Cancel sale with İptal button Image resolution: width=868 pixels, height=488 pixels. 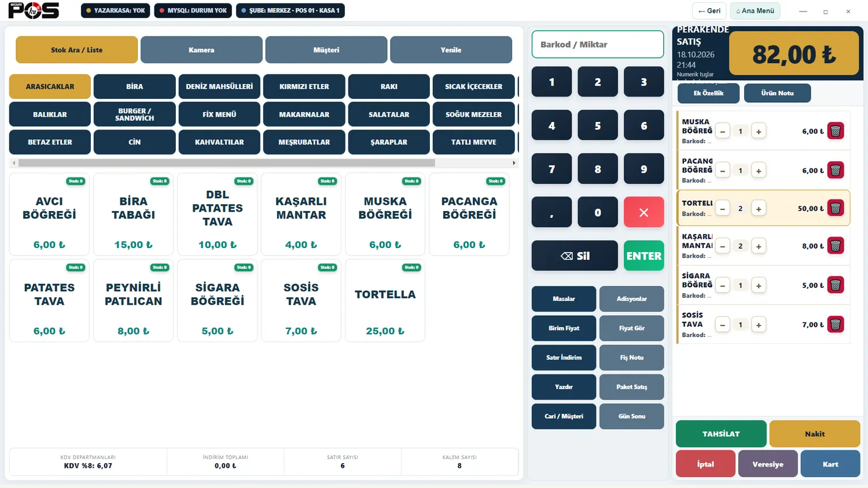tap(705, 464)
